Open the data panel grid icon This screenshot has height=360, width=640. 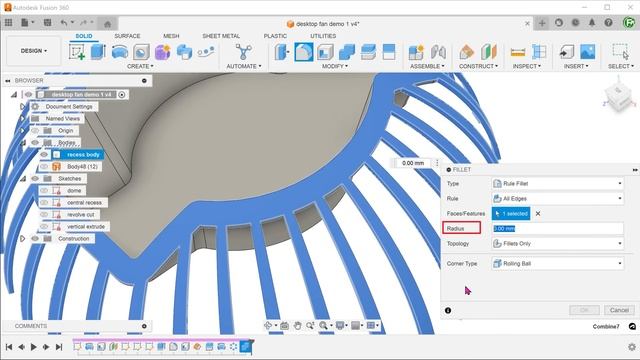pyautogui.click(x=9, y=23)
